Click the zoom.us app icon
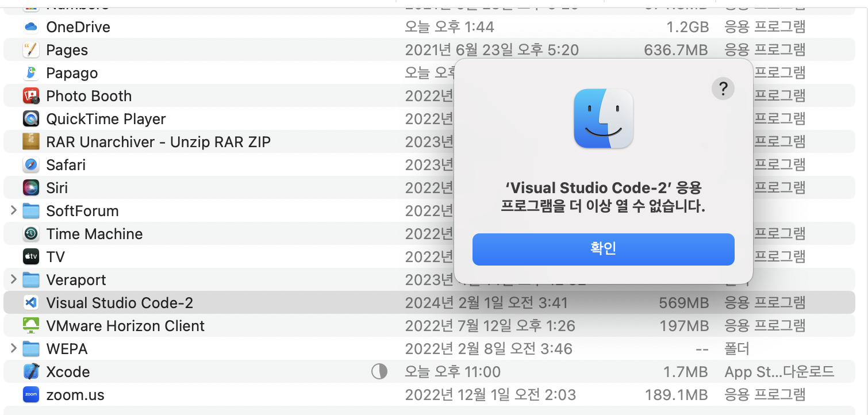The height and width of the screenshot is (415, 868). click(x=31, y=395)
